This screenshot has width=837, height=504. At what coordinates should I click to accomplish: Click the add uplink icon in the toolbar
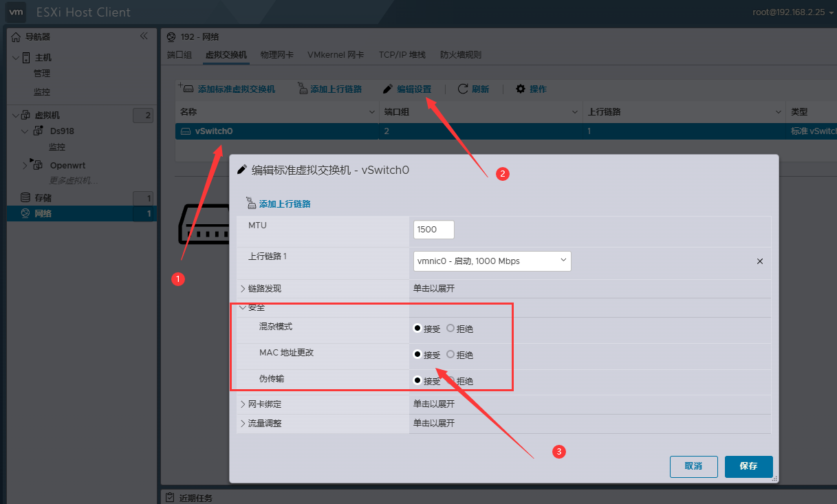click(303, 88)
